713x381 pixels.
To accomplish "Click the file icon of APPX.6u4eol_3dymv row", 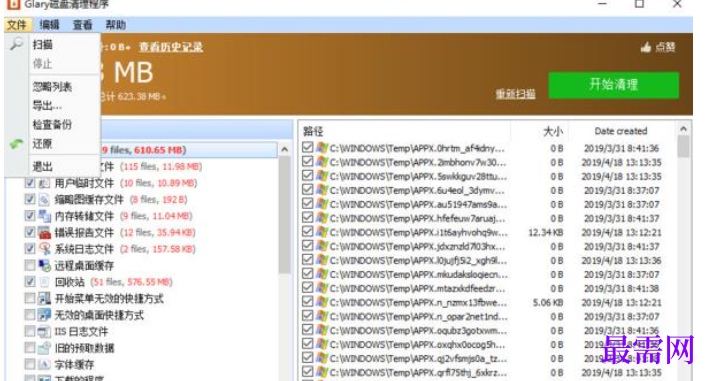I will pos(322,190).
